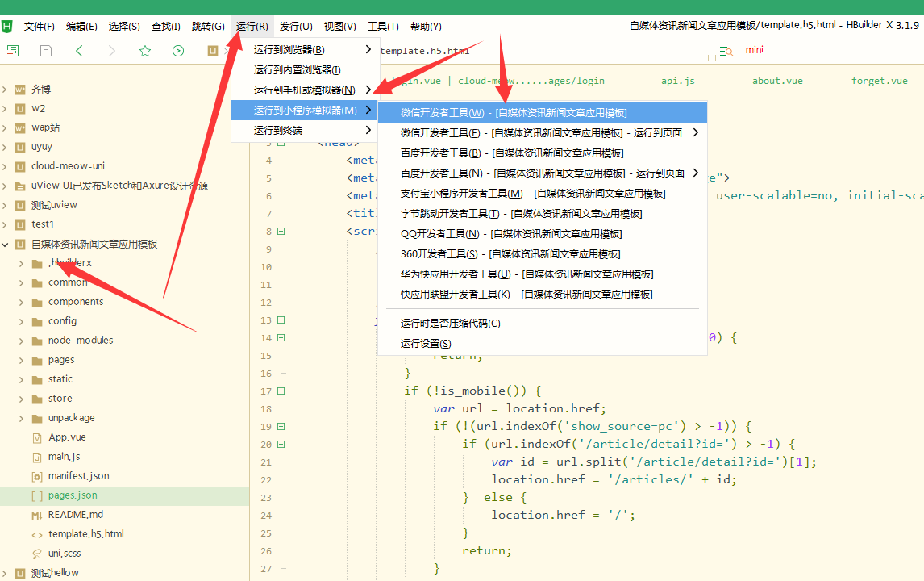Open 运行到终端 submenu
Viewport: 924px width, 581px height.
tap(305, 131)
